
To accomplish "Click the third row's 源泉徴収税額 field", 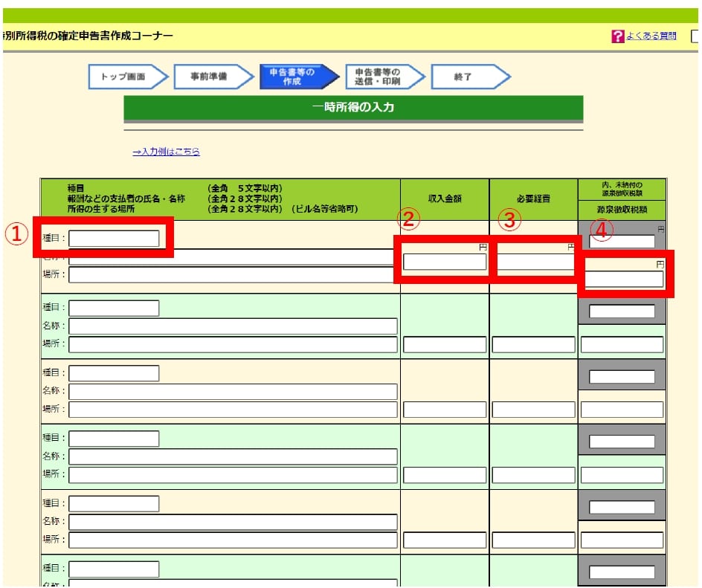I will tap(622, 410).
